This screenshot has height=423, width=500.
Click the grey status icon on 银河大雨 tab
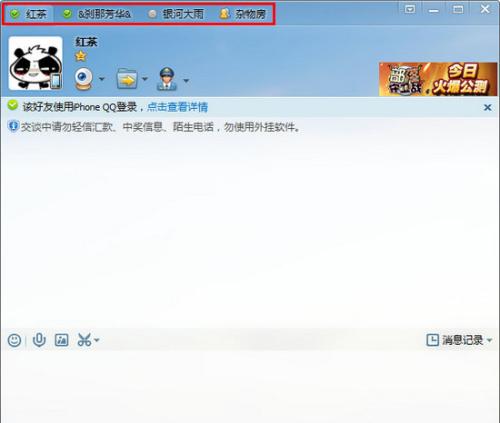coord(152,14)
